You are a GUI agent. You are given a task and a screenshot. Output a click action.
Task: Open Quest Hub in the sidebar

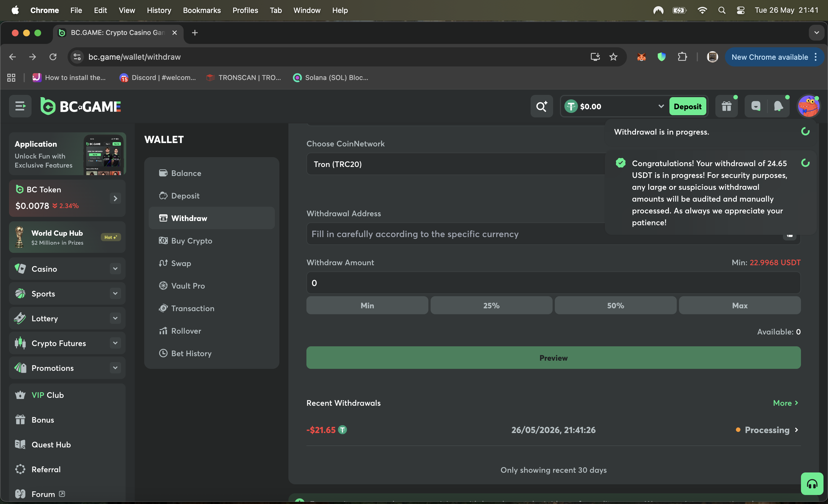[67, 444]
